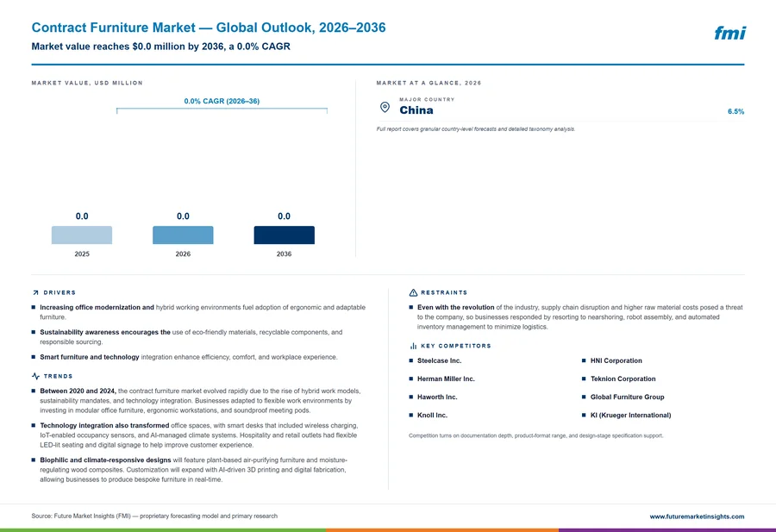Click the Drivers arrow icon
The height and width of the screenshot is (532, 776).
point(35,293)
